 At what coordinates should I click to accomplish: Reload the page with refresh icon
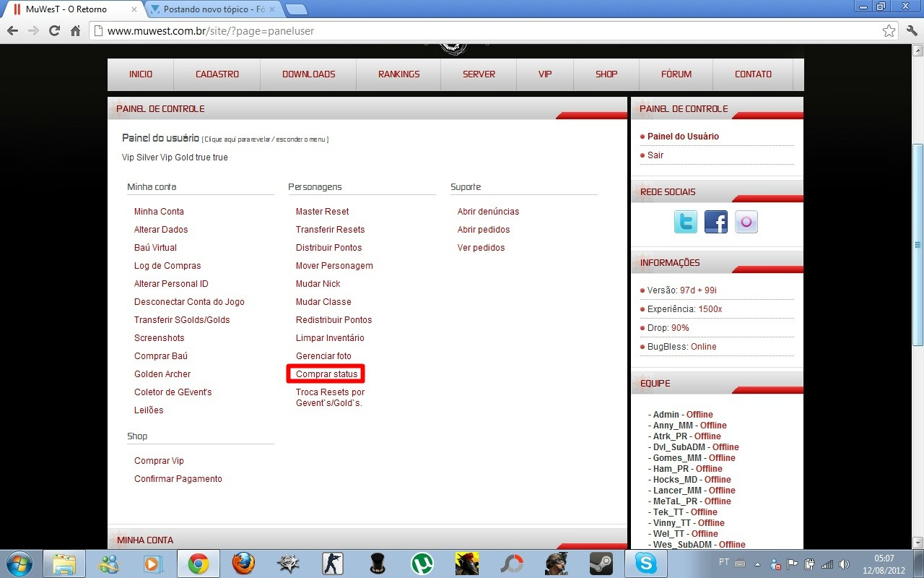point(54,31)
